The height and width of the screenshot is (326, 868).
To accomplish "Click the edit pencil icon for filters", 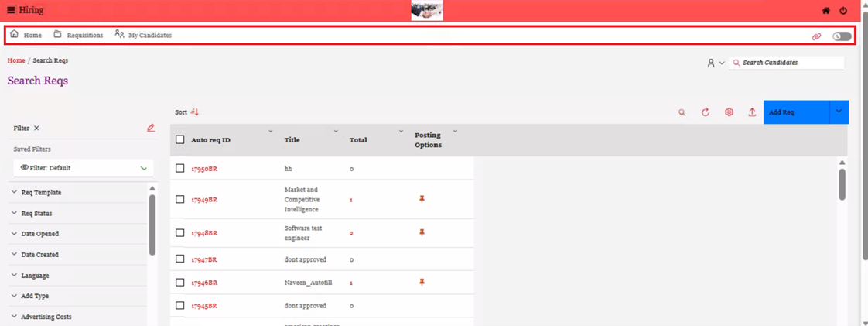I will 151,128.
